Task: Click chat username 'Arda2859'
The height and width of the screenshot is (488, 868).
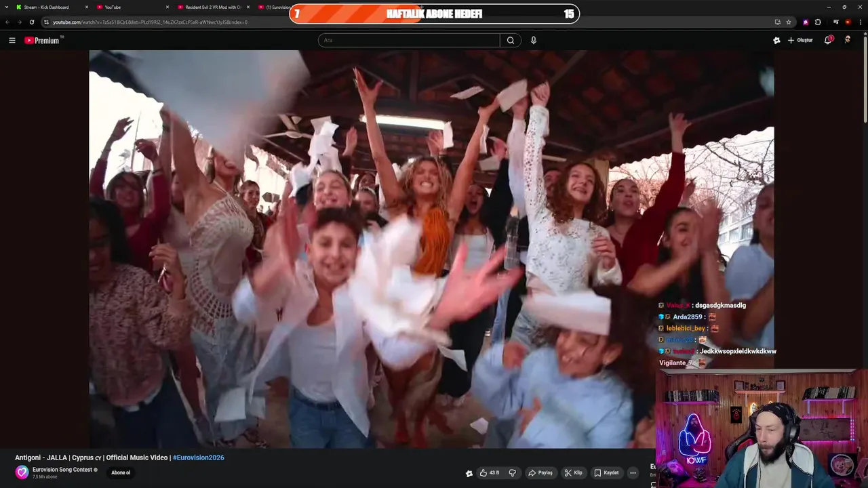Action: 688,317
